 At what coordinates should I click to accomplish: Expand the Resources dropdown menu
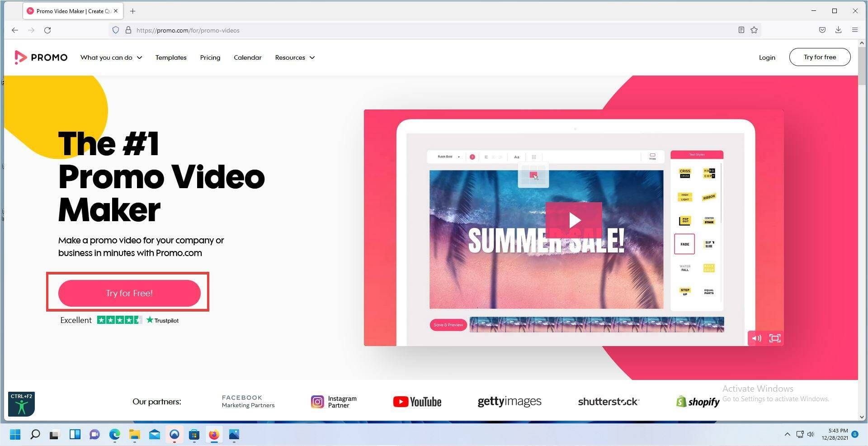[x=295, y=57]
